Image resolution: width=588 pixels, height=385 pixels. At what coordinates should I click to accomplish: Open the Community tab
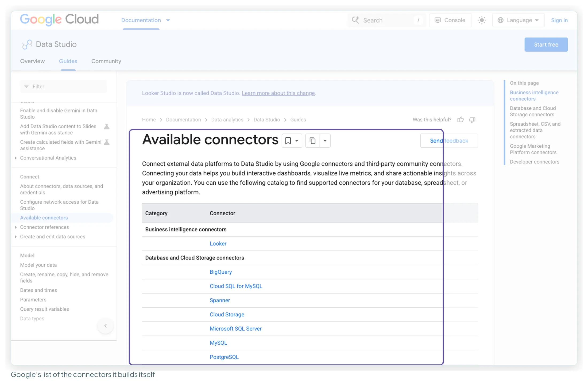[x=106, y=61]
